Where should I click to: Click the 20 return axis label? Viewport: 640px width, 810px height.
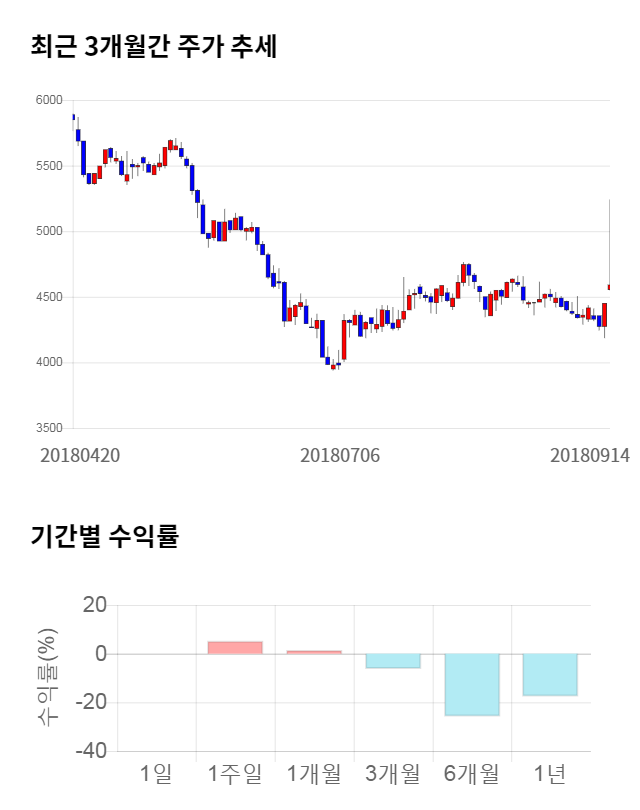coord(96,605)
